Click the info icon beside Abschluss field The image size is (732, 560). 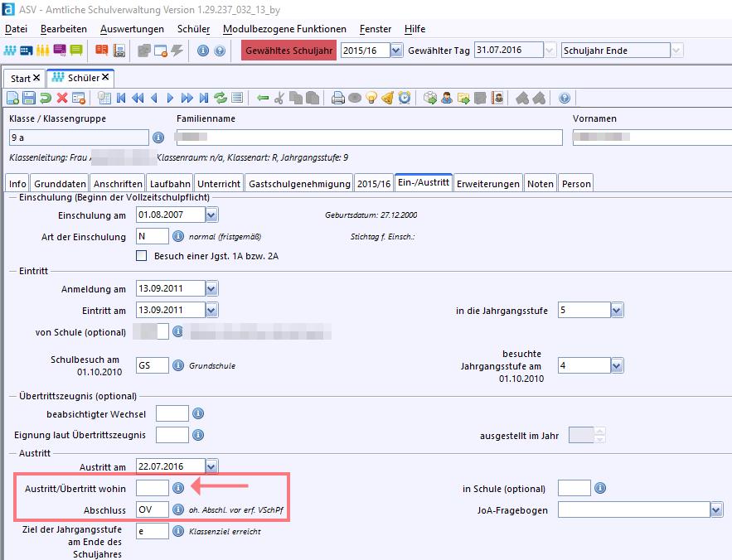(178, 509)
